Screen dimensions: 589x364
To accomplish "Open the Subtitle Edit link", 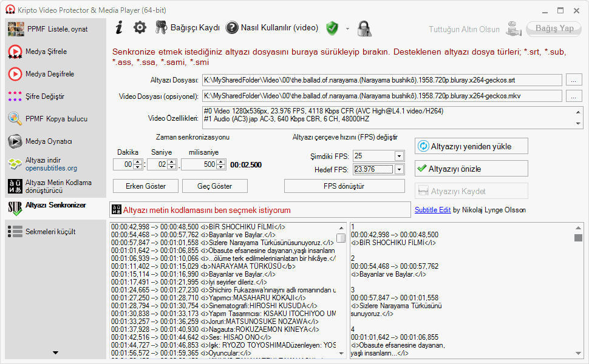I will click(x=432, y=210).
